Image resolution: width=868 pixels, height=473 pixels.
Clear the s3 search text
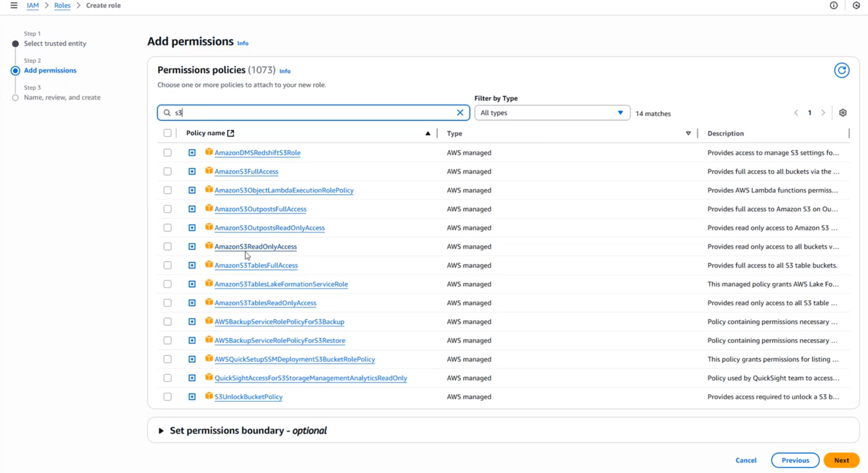coord(460,113)
